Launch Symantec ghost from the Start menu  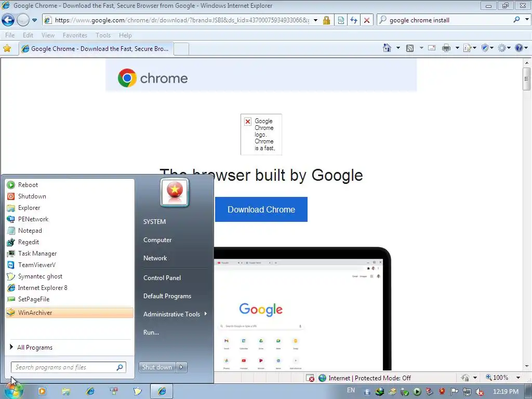pos(70,276)
